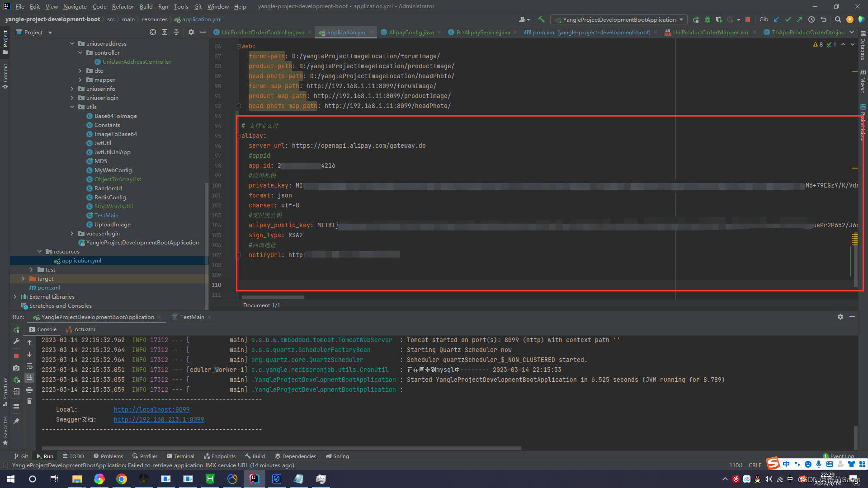Show hidden editor tabs dropdown chevron
This screenshot has height=488, width=868.
(852, 32)
